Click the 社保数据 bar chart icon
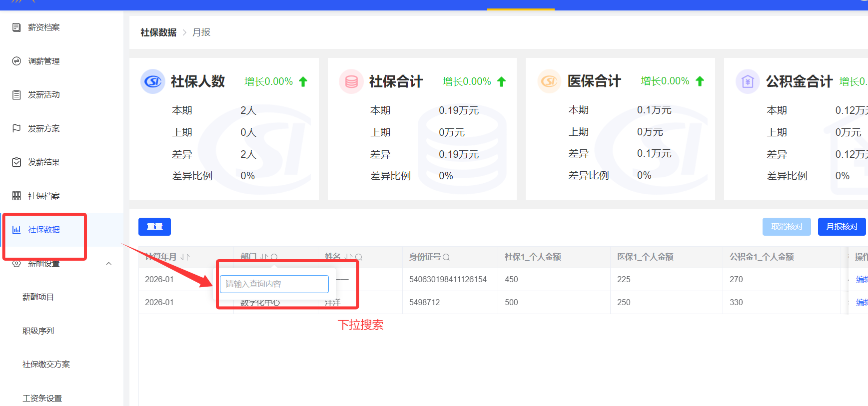Screen dimensions: 868x406 (x=16, y=229)
